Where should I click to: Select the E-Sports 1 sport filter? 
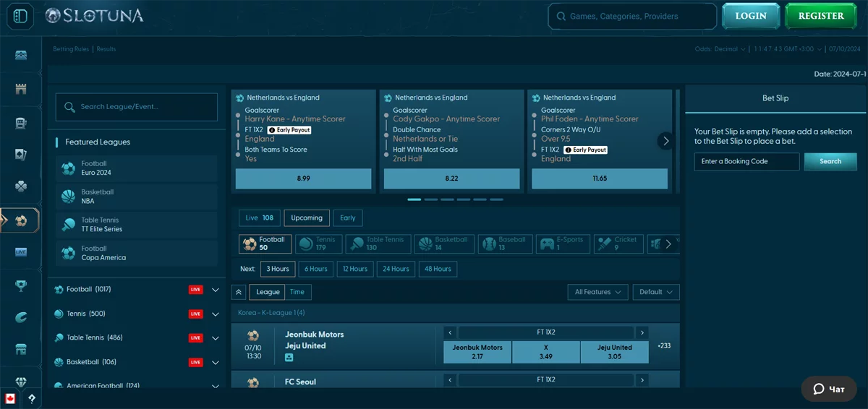click(563, 244)
